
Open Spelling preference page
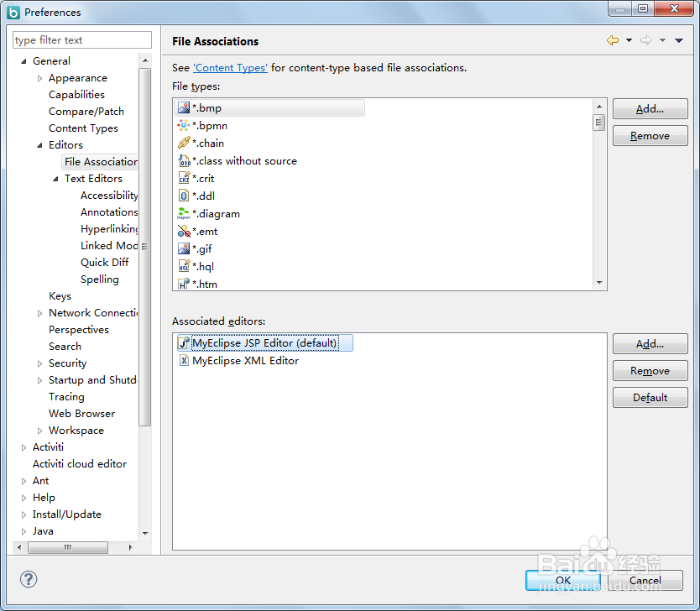coord(100,279)
